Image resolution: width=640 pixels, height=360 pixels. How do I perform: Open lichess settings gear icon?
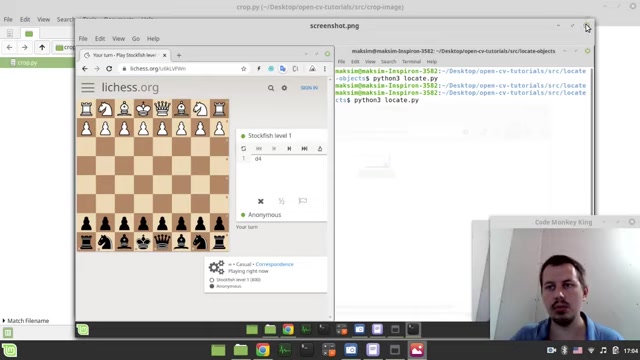pyautogui.click(x=284, y=88)
